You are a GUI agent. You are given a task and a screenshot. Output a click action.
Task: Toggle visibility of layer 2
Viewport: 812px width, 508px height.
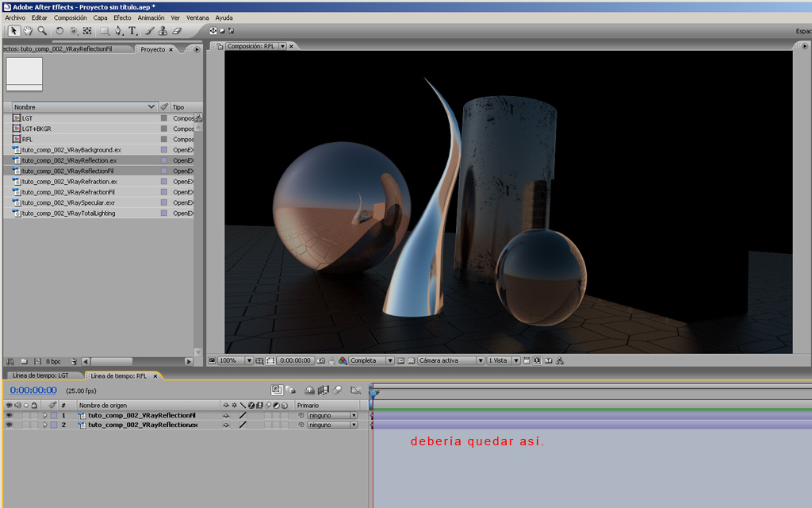(10, 425)
